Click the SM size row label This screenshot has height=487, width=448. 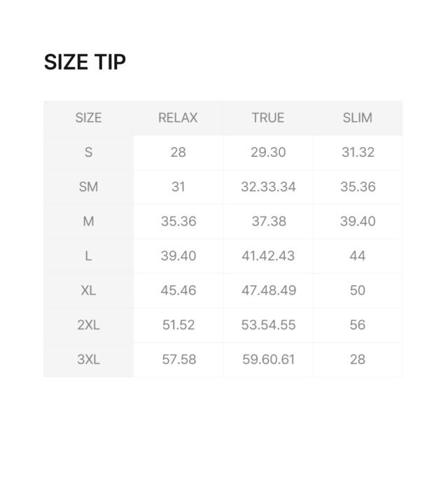[x=88, y=186]
